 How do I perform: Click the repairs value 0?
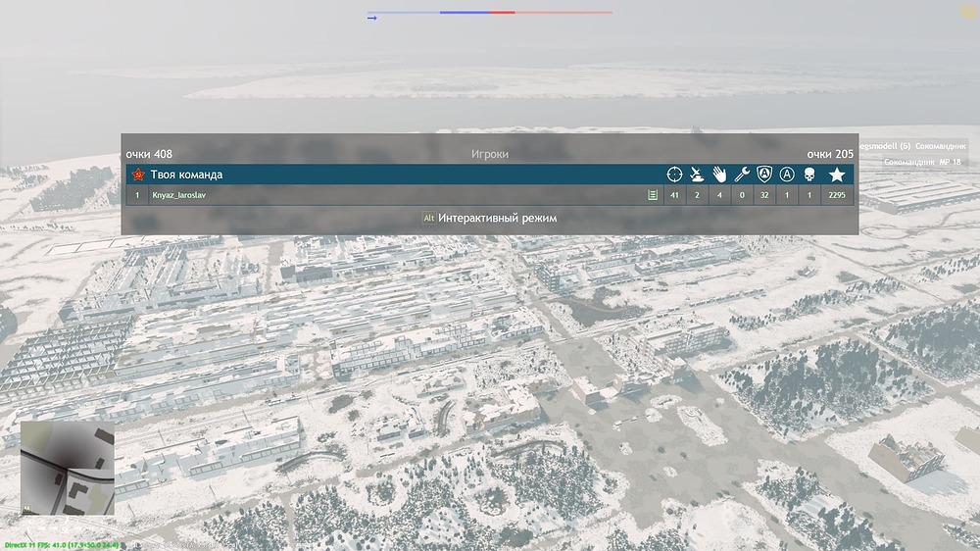pos(742,195)
